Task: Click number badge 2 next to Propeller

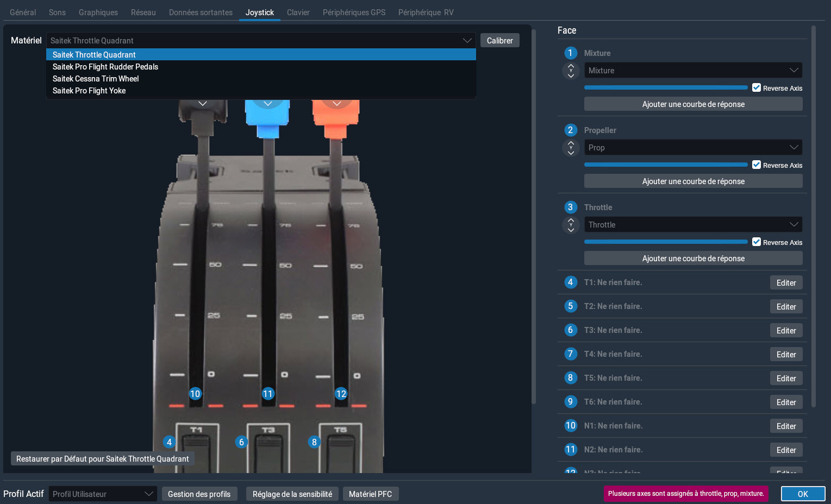Action: (570, 130)
